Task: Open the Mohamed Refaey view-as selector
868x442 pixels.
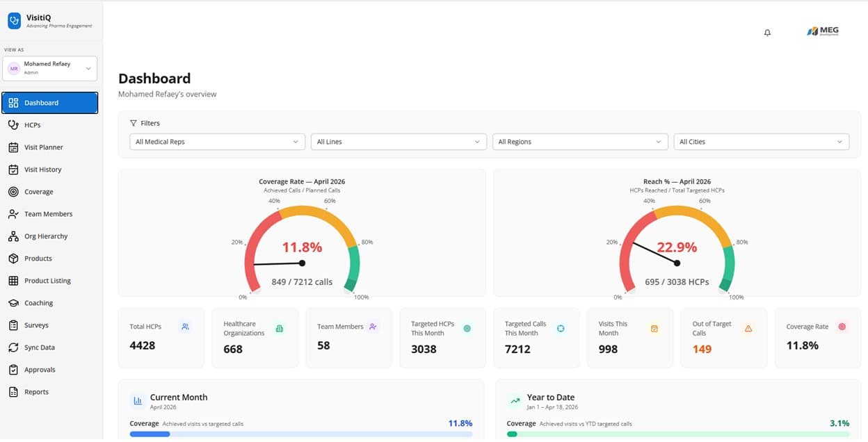Action: click(x=49, y=67)
